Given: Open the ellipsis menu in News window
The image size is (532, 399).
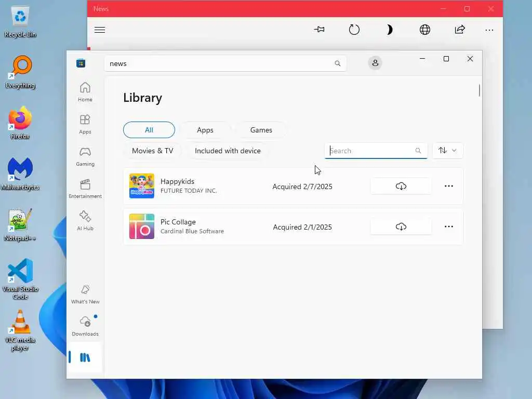Looking at the screenshot, I should point(489,30).
